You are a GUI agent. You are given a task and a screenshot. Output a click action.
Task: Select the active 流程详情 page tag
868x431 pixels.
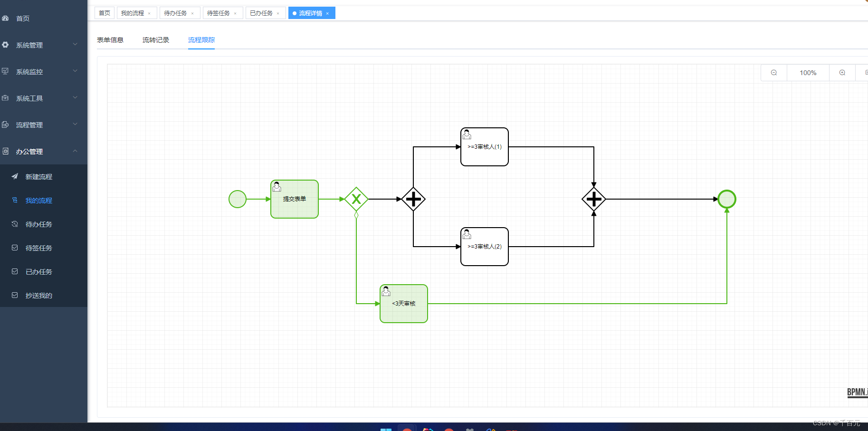[311, 13]
